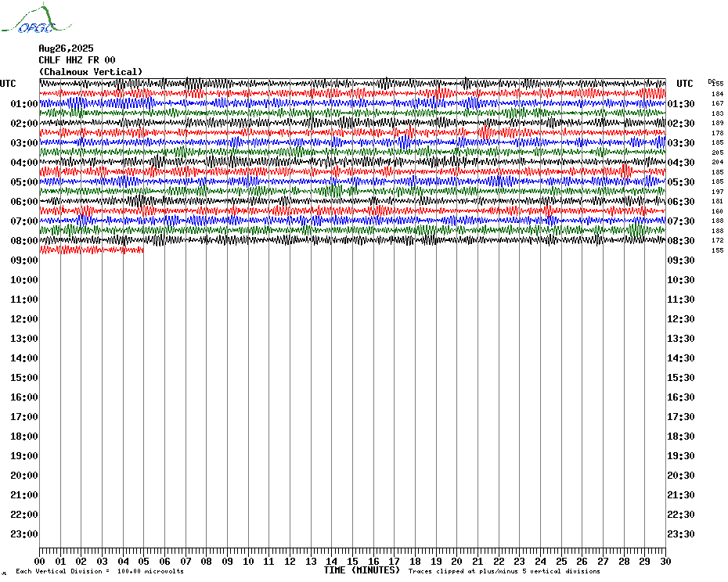Click the 05:00 hour label
Screen dimensions: 728x582
tap(24, 182)
